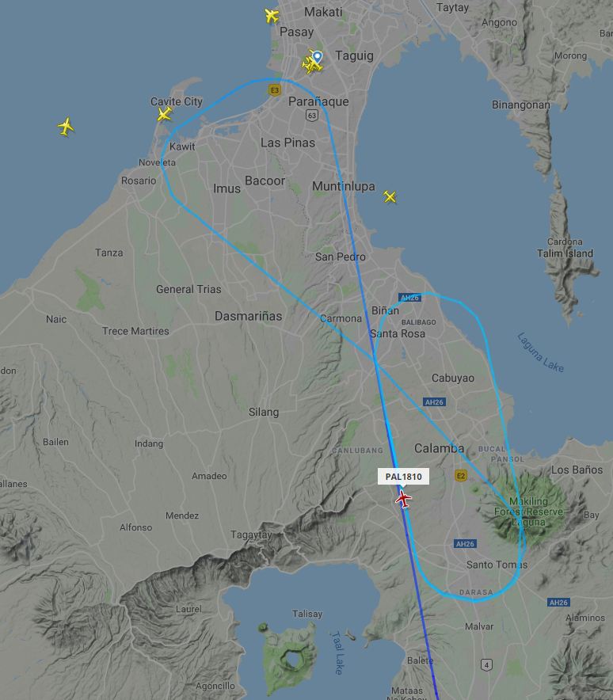The height and width of the screenshot is (700, 613).
Task: Click the yellow plane over Manila Bay, far left
Action: pyautogui.click(x=66, y=127)
